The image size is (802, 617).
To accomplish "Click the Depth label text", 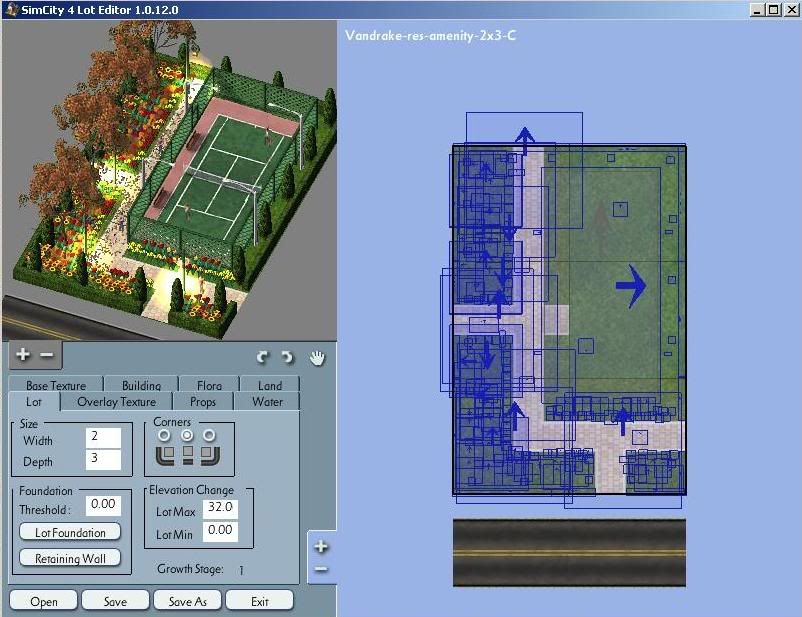I will tap(38, 462).
